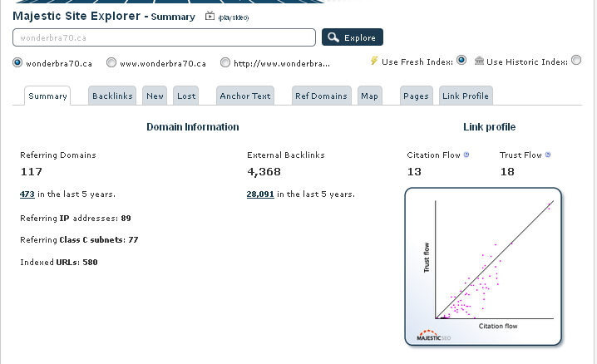This screenshot has width=597, height=364.
Task: Click the Referring IP addresses: 89 text
Action: [76, 219]
